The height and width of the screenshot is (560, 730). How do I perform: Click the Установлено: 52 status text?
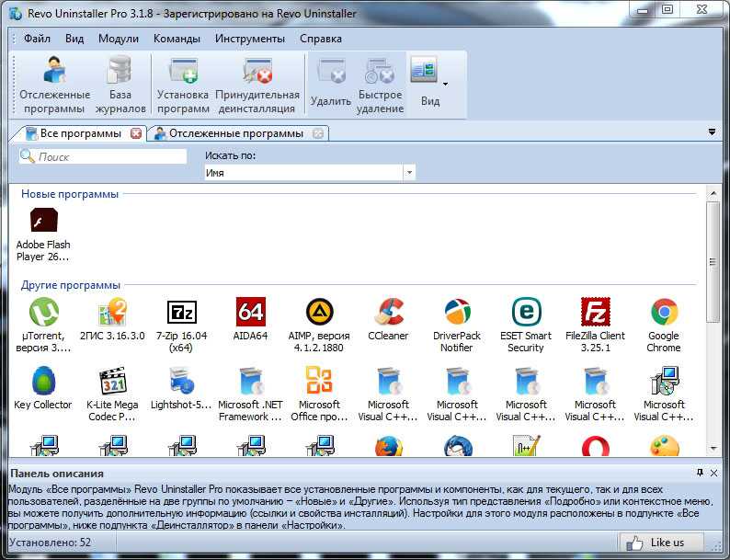[51, 543]
